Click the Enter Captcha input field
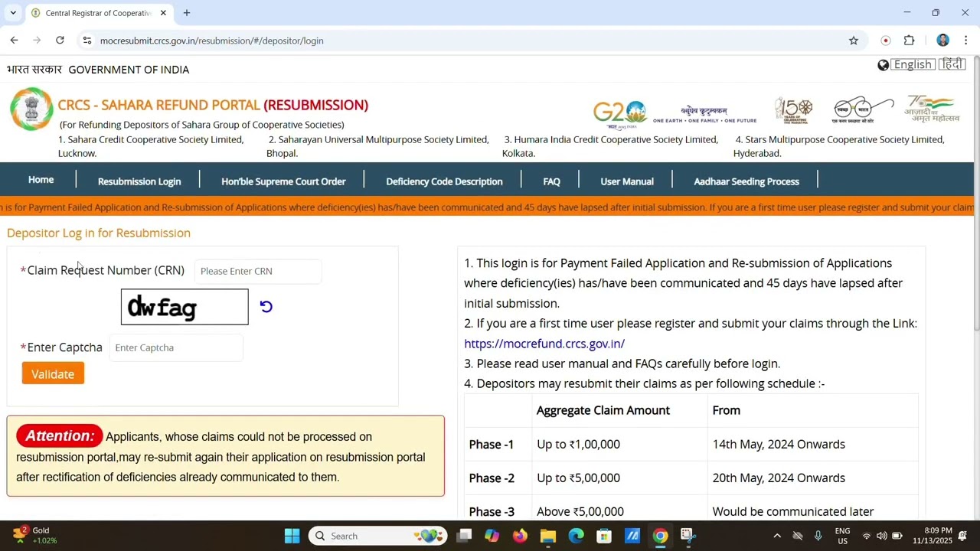 click(176, 347)
